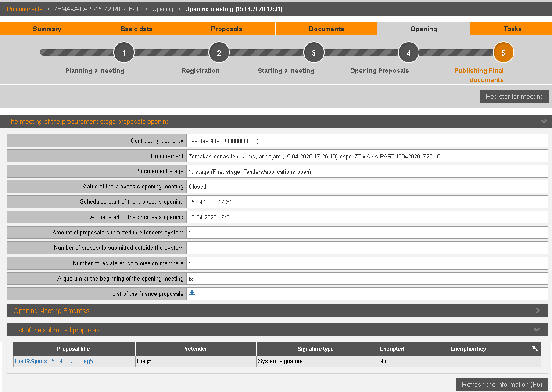Collapse the List of submitted proposals section
552x392 pixels.
pos(537,330)
